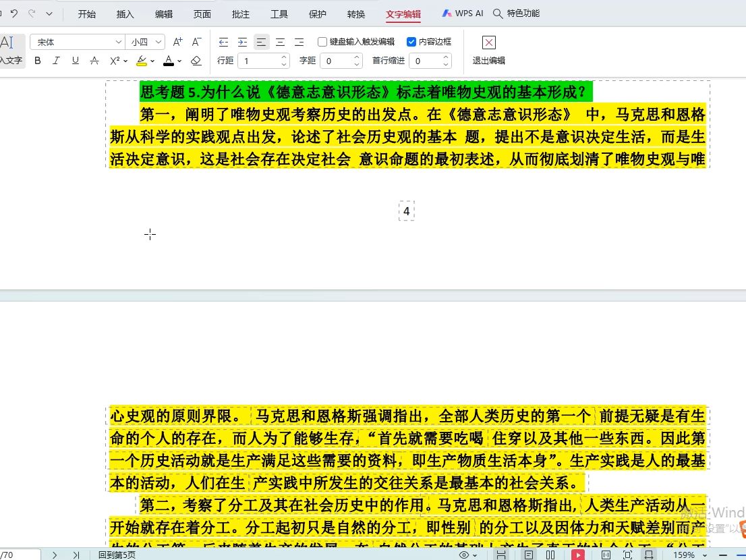Viewport: 746px width, 560px height.
Task: Click the underline icon
Action: (x=74, y=60)
